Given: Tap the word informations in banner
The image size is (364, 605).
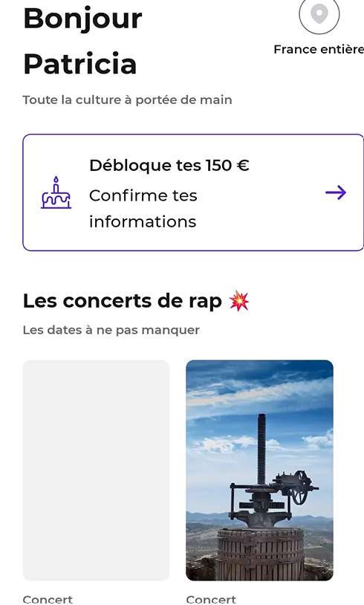Looking at the screenshot, I should pos(143,222).
